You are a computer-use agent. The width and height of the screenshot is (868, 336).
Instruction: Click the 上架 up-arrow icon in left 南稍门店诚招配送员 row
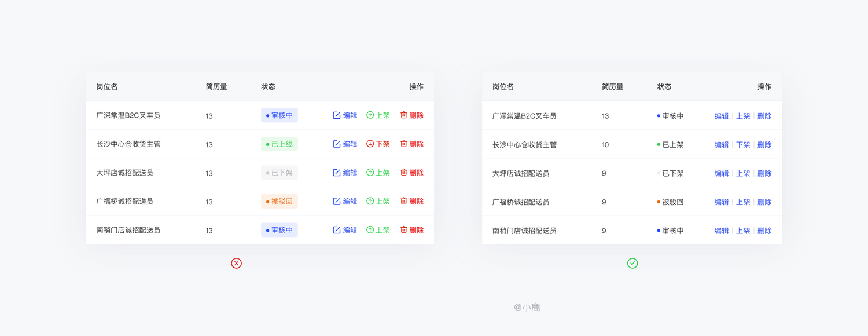[x=370, y=230]
